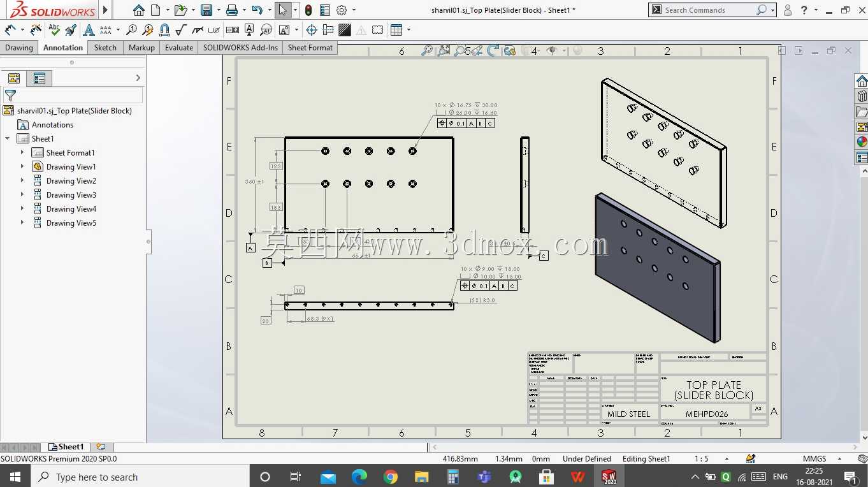Viewport: 868px width, 487px height.
Task: Open the Options gear
Action: pyautogui.click(x=342, y=10)
